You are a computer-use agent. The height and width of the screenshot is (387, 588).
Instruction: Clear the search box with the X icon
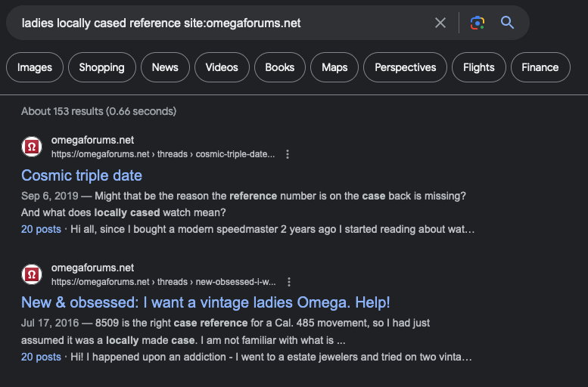click(440, 23)
